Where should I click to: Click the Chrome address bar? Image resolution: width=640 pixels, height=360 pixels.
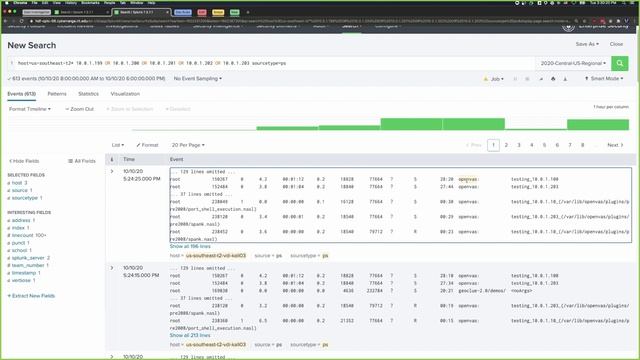300,21
